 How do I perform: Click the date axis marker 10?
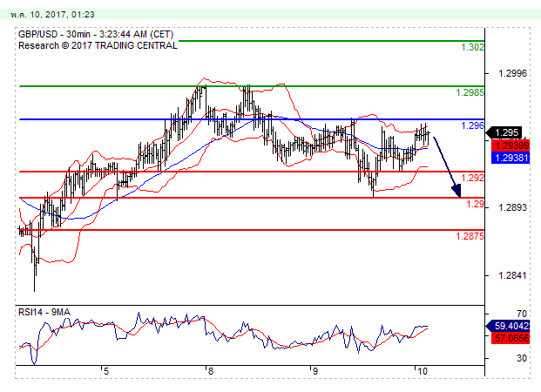point(423,371)
